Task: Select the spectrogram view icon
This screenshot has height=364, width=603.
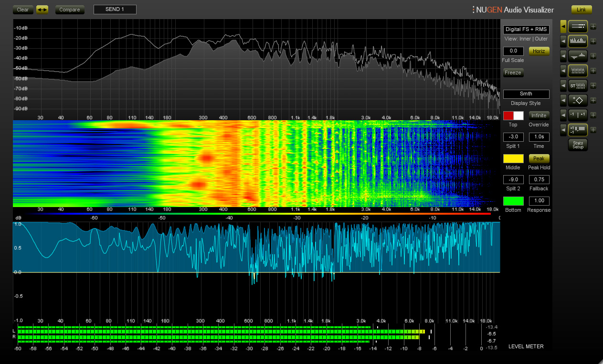Action: click(x=578, y=71)
